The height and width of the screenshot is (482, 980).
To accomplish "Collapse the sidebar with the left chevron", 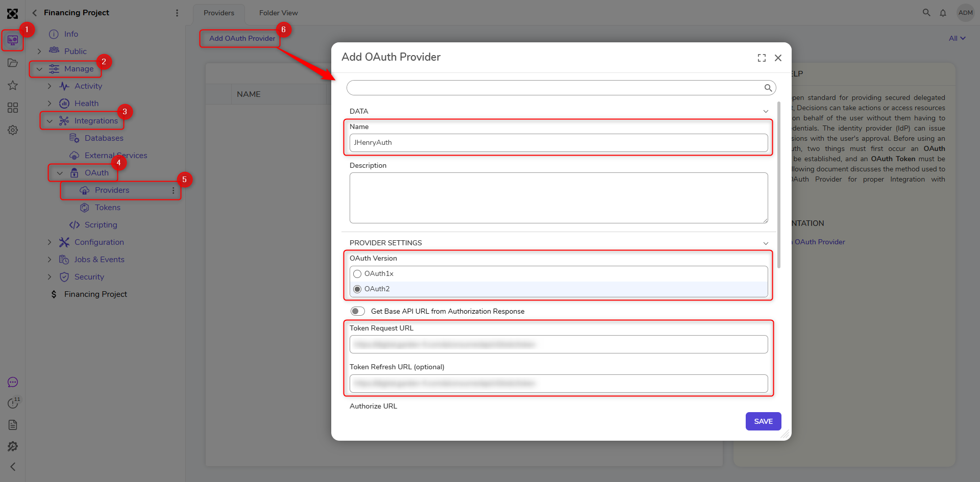I will pyautogui.click(x=13, y=467).
